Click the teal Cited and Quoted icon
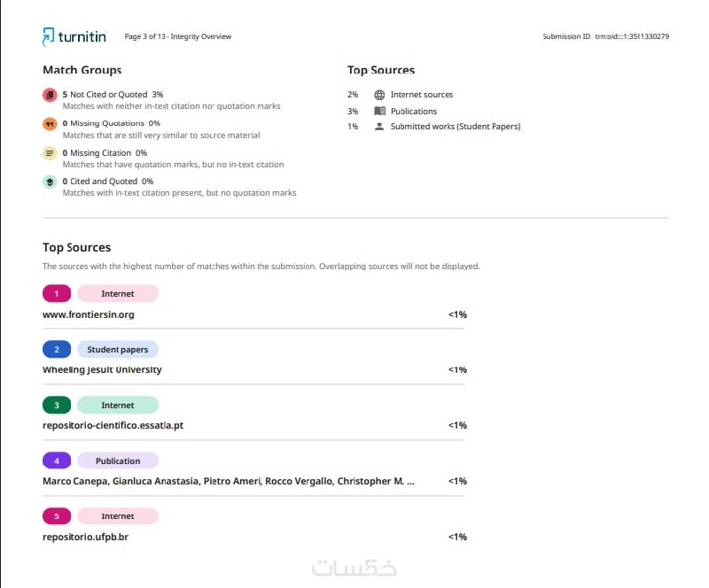709x588 pixels. click(50, 182)
